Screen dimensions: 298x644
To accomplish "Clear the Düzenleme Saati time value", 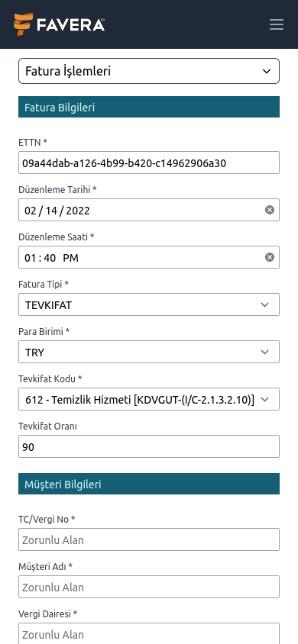I will click(269, 257).
